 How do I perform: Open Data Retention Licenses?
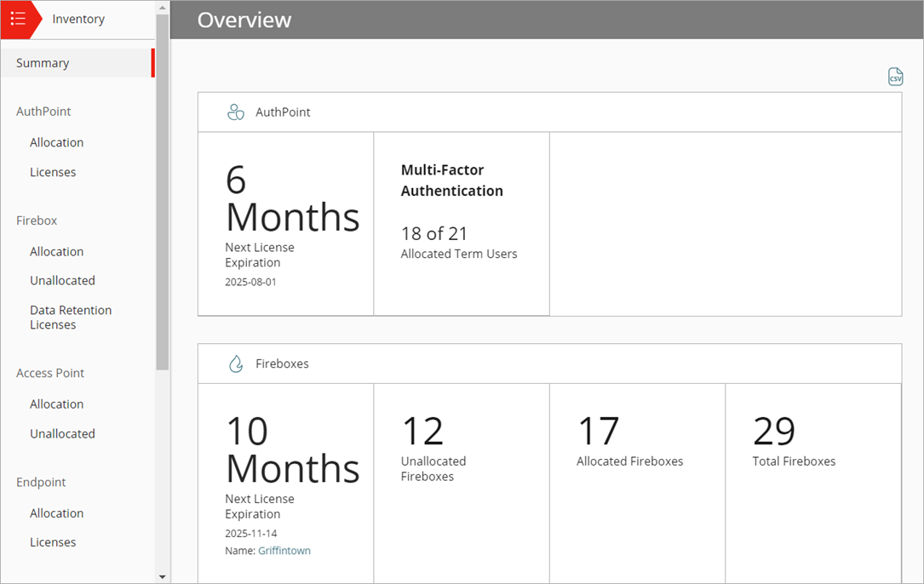(x=70, y=317)
